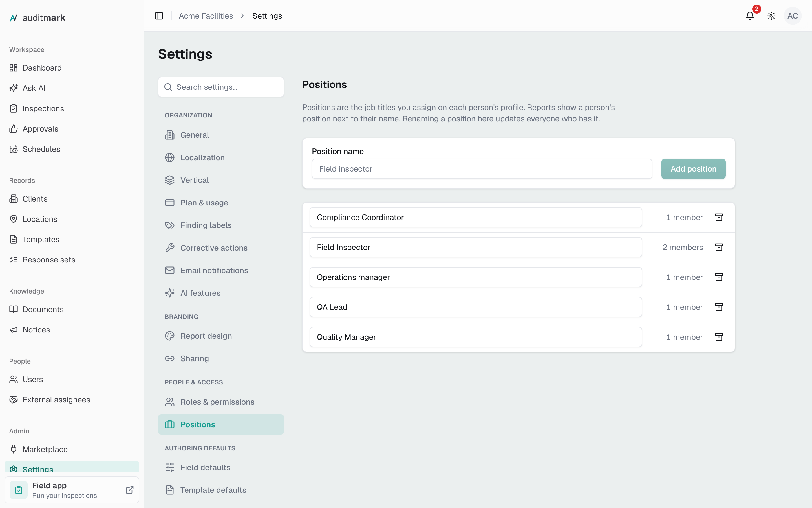
Task: Open Dashboard from the sidebar
Action: (72, 68)
